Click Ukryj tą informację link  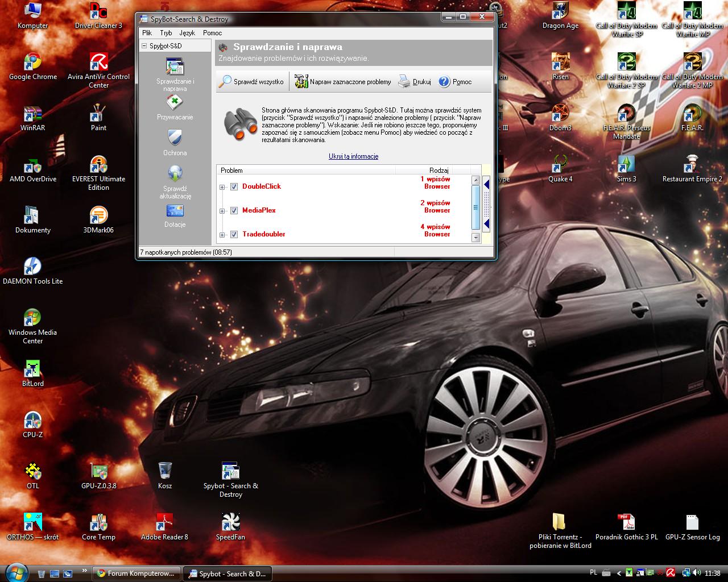tap(353, 156)
